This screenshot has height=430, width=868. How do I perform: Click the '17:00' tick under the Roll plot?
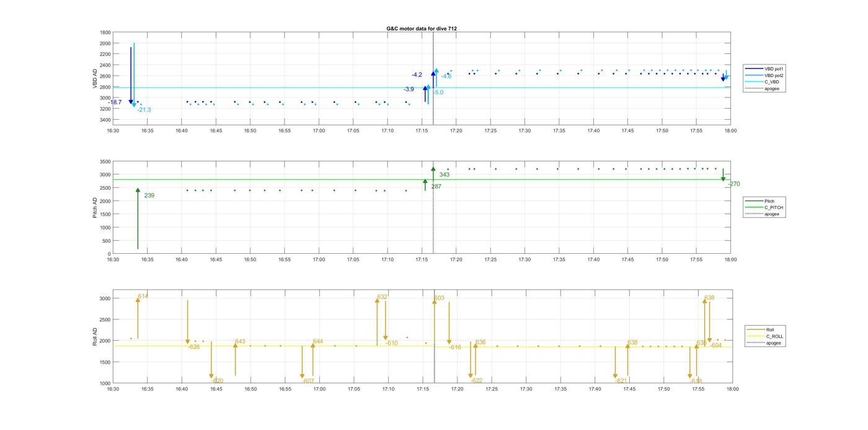point(319,389)
